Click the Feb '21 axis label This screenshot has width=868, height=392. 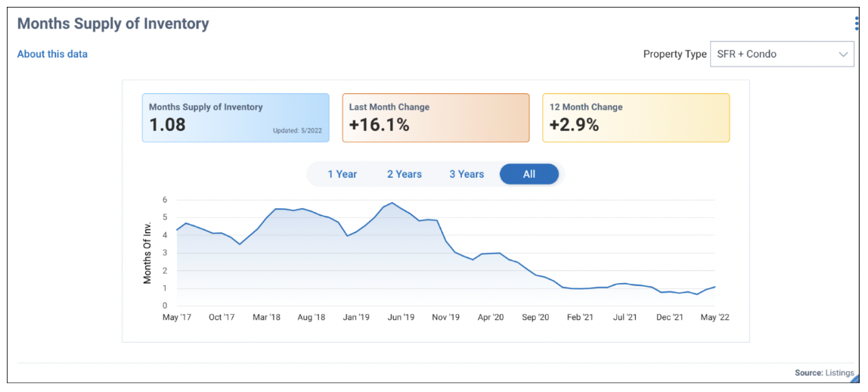tap(581, 317)
